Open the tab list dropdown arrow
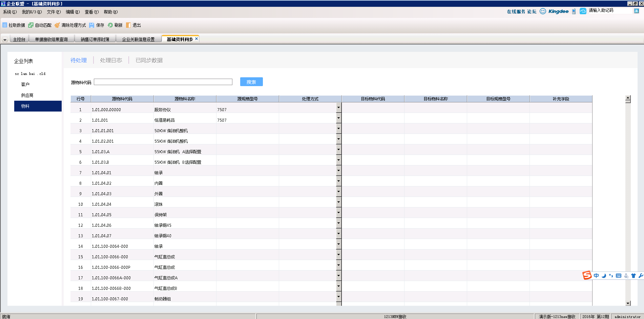 [x=5, y=40]
